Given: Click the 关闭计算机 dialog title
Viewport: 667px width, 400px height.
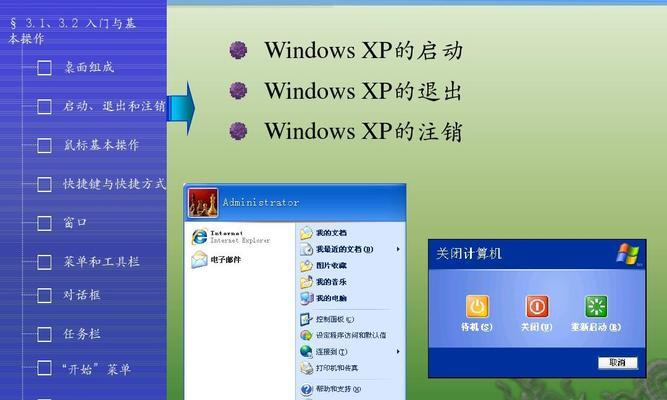Looking at the screenshot, I should pyautogui.click(x=469, y=254).
